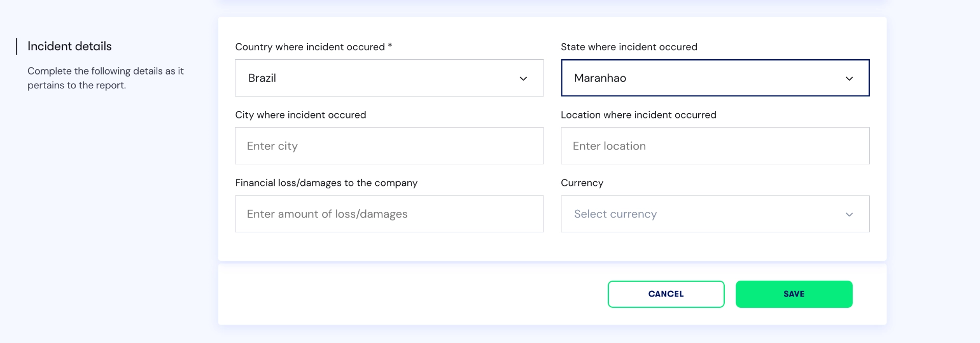Expand the Select currency dropdown

715,214
